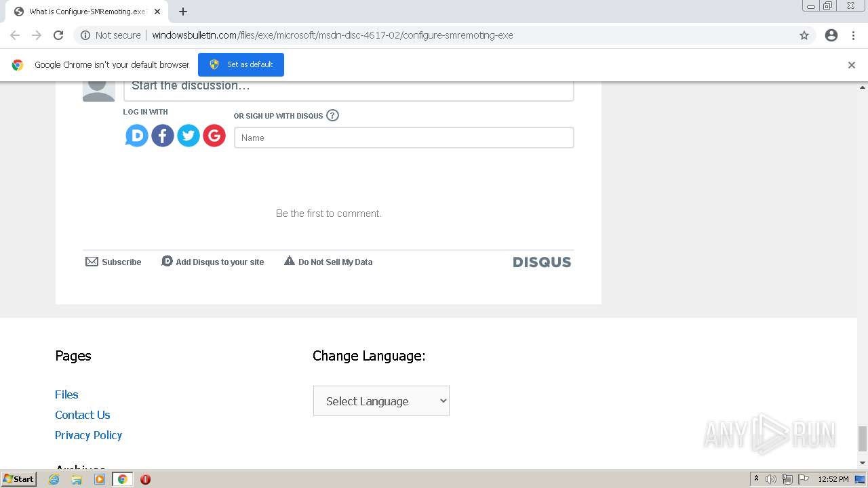Close the Configure-SMRemoting.exe tab

pos(157,12)
